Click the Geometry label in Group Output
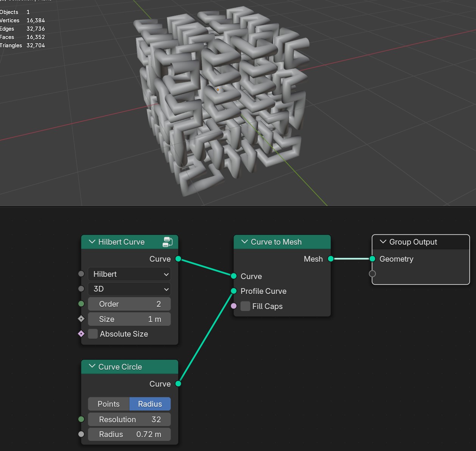Viewport: 476px width, 451px height. [x=396, y=259]
